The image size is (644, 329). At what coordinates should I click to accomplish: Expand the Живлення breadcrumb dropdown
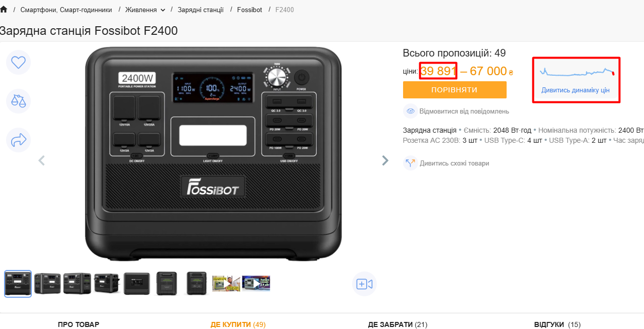163,10
